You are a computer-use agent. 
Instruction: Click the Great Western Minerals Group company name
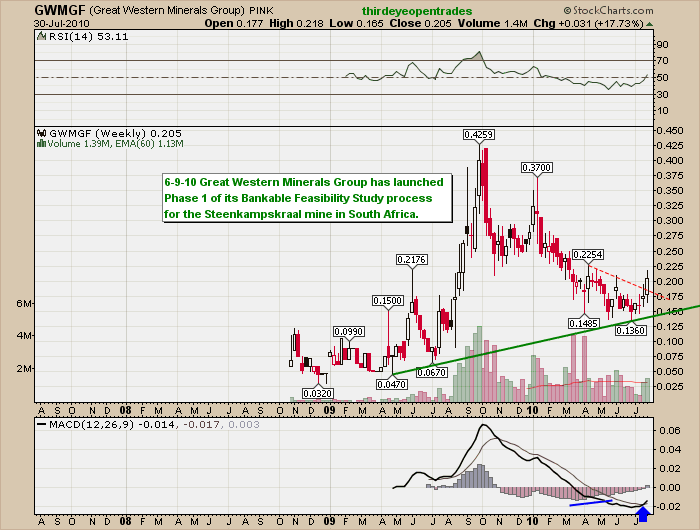[x=167, y=10]
